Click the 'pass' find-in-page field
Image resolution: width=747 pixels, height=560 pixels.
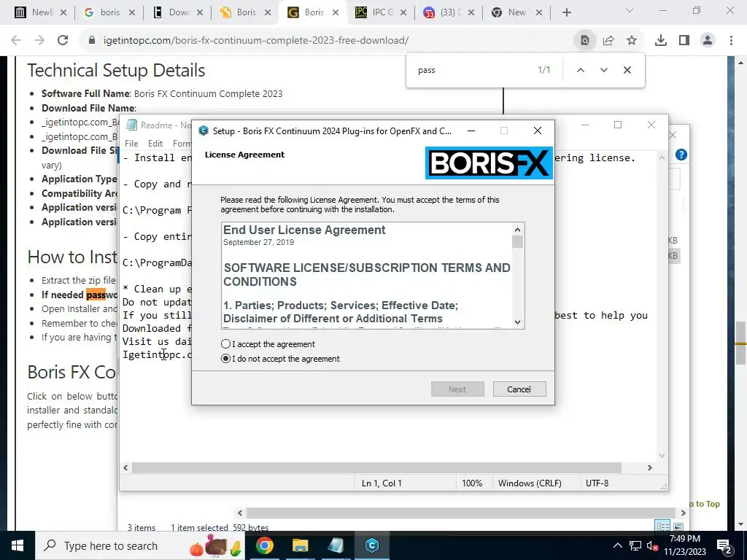click(472, 70)
